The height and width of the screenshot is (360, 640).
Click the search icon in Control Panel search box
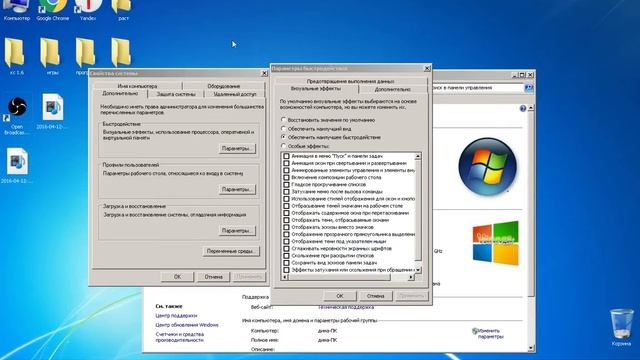pos(529,88)
